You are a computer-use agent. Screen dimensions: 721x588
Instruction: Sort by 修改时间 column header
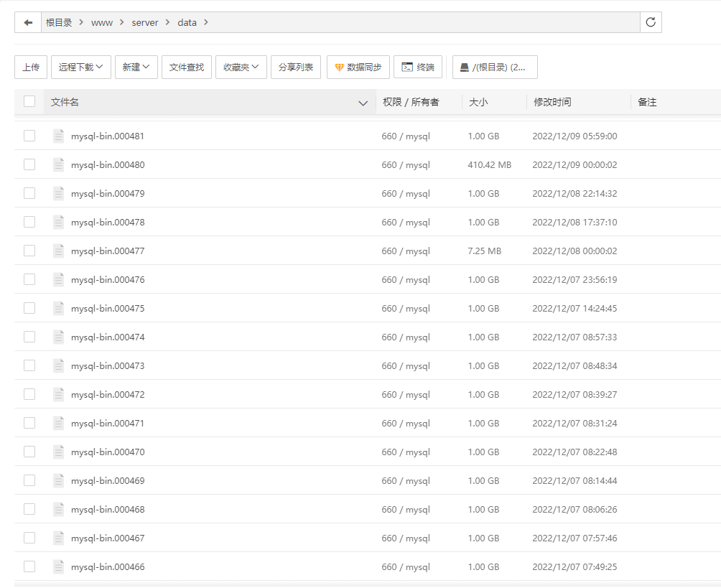click(552, 102)
